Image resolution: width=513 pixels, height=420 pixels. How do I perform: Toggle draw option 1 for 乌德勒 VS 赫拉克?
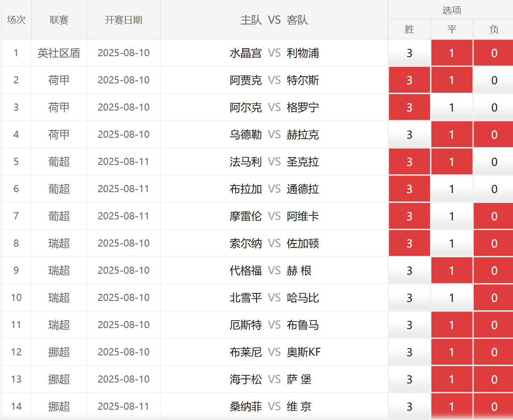[x=452, y=135]
